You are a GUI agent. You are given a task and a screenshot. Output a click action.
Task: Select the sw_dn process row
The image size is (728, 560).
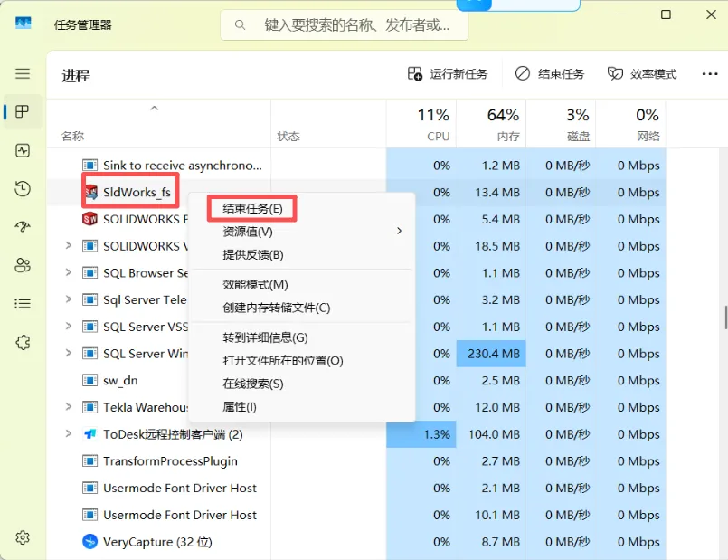pyautogui.click(x=356, y=380)
